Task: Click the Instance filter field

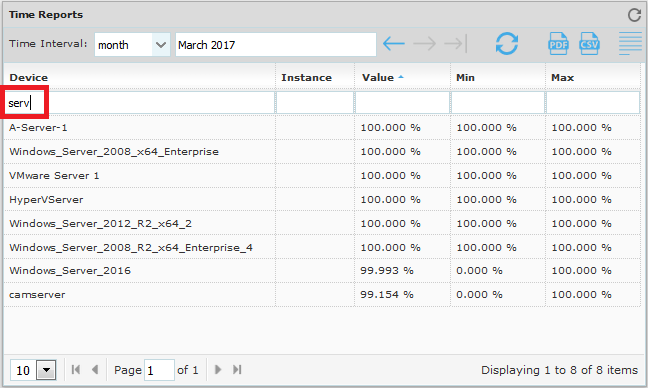Action: 315,102
